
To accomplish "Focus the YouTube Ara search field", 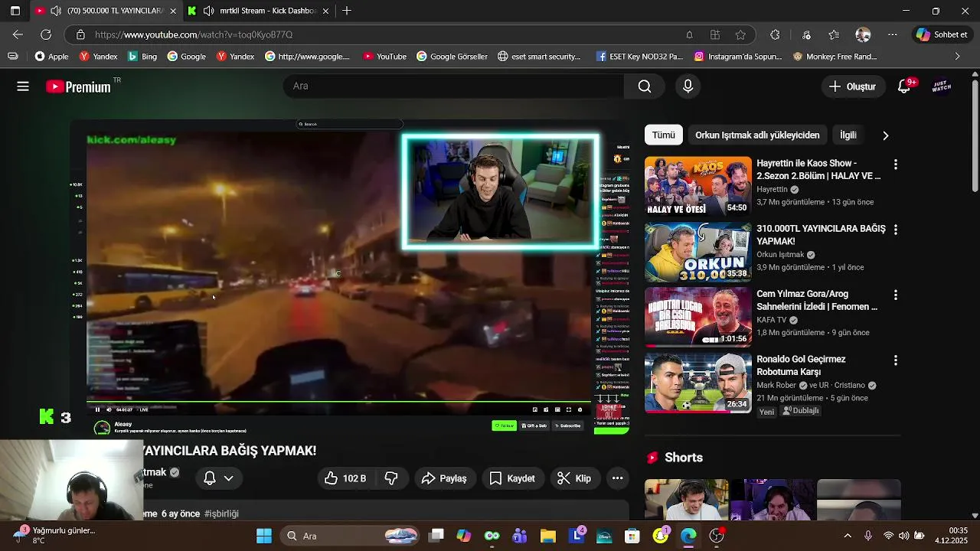I will [453, 86].
